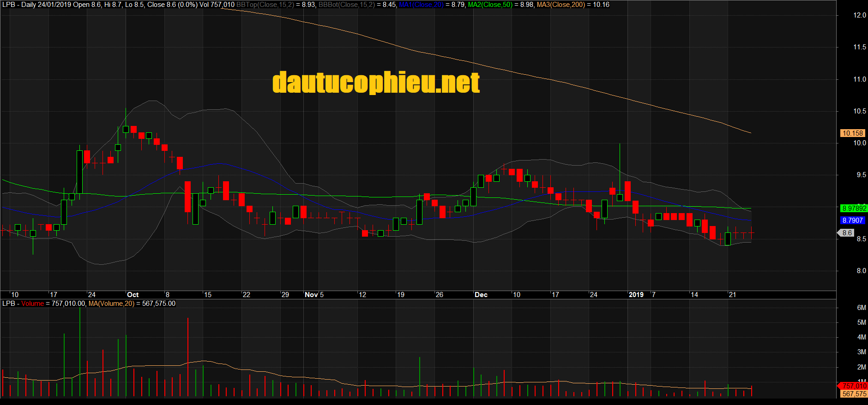This screenshot has height=405, width=868.
Task: Click the blue 8.7907 MA20 price label
Action: coord(852,220)
